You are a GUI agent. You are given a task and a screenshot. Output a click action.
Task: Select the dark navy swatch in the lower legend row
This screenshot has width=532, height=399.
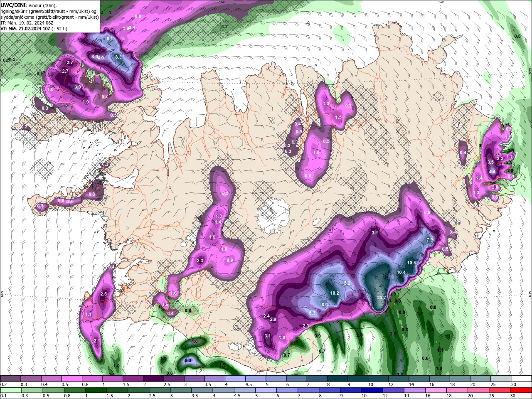(372, 390)
